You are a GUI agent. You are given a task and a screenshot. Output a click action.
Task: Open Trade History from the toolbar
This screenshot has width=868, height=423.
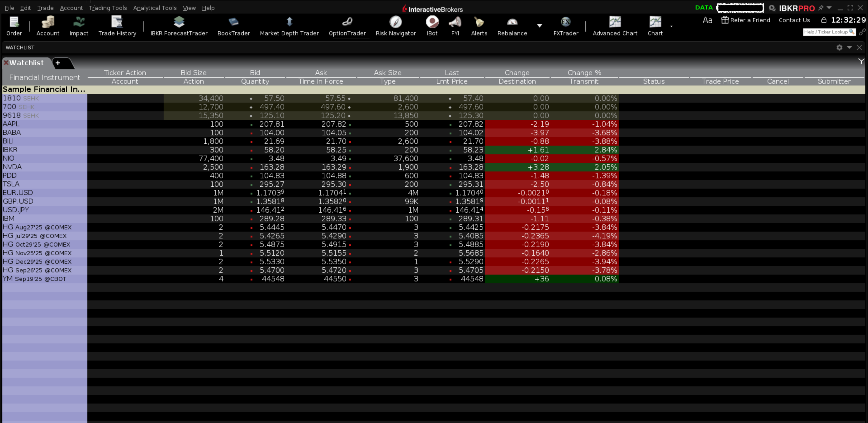(117, 26)
